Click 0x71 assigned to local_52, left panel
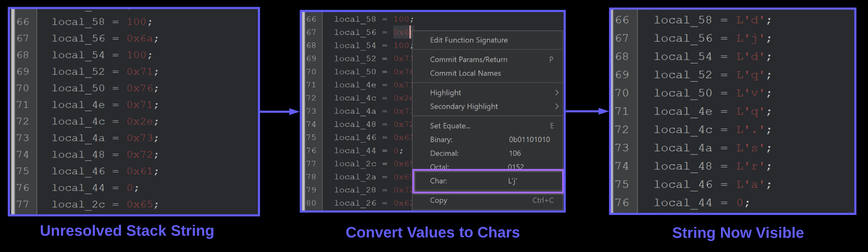 140,72
